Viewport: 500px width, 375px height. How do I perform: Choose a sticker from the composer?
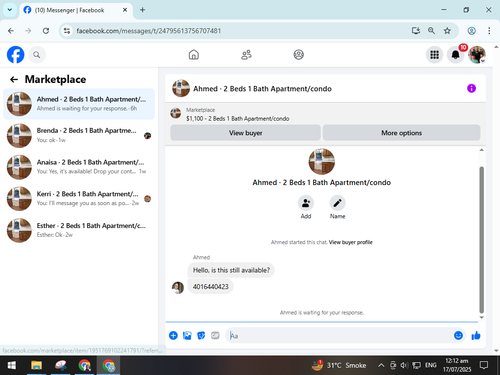[x=201, y=335]
